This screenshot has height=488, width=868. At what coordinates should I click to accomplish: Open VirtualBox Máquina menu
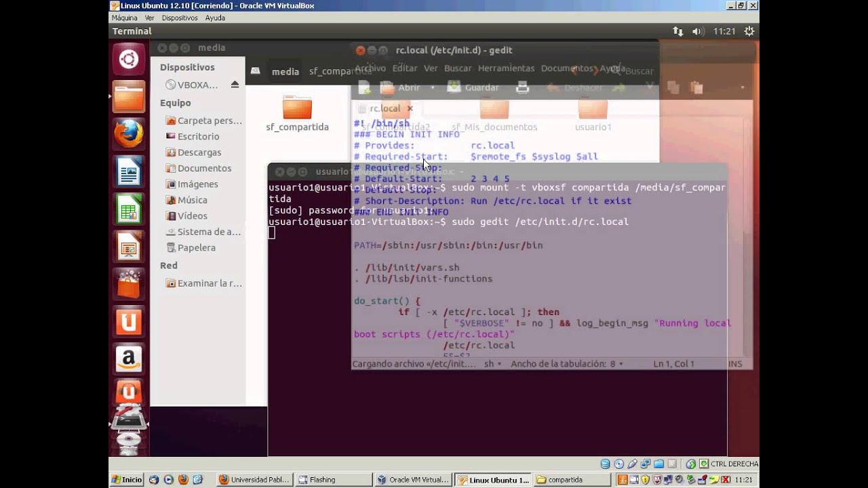pyautogui.click(x=125, y=18)
